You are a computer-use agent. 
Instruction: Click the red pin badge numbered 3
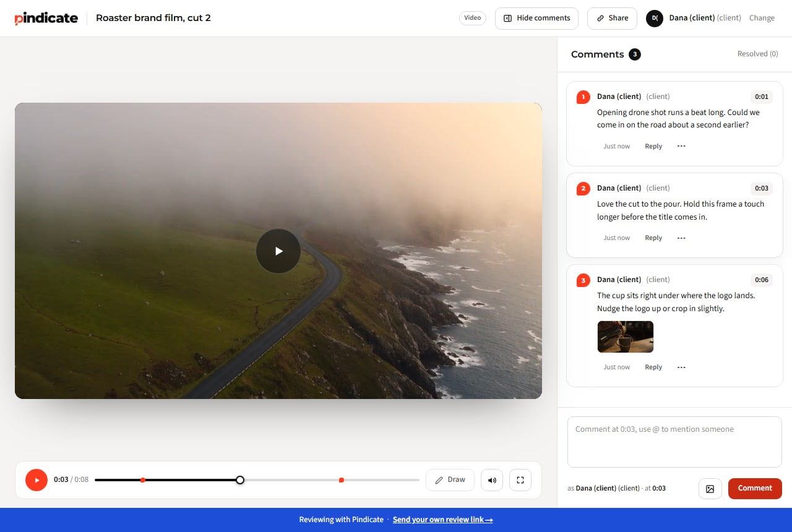coord(583,280)
